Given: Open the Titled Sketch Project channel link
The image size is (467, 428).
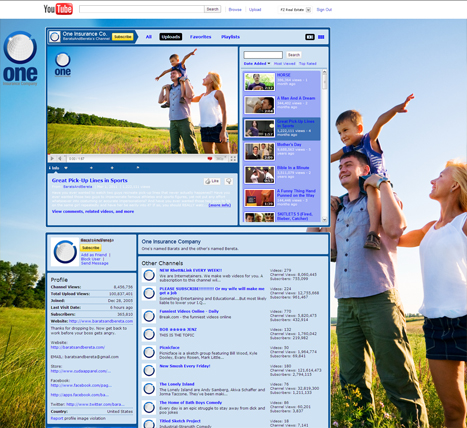Looking at the screenshot, I should 180,421.
